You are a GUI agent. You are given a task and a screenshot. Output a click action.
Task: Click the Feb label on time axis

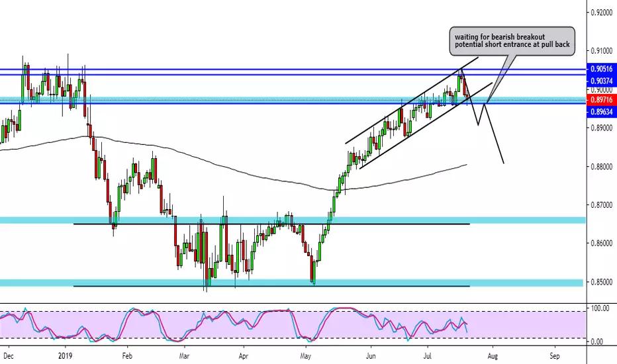(127, 356)
